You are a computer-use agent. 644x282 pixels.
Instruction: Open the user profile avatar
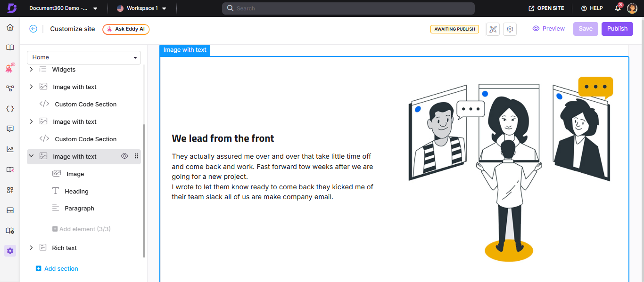[632, 8]
